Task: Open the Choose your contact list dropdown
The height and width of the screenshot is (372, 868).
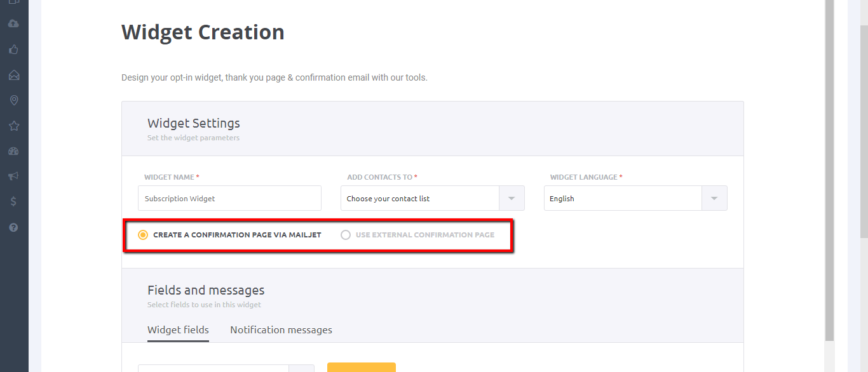Action: click(x=432, y=199)
